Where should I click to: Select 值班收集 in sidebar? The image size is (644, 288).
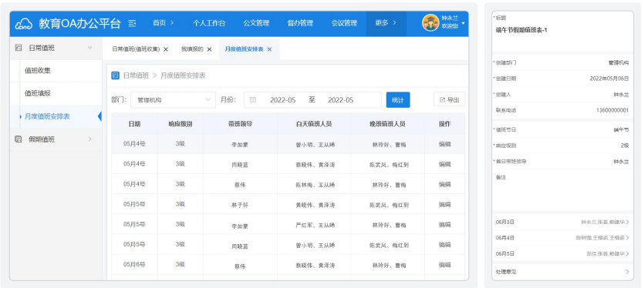coord(56,71)
